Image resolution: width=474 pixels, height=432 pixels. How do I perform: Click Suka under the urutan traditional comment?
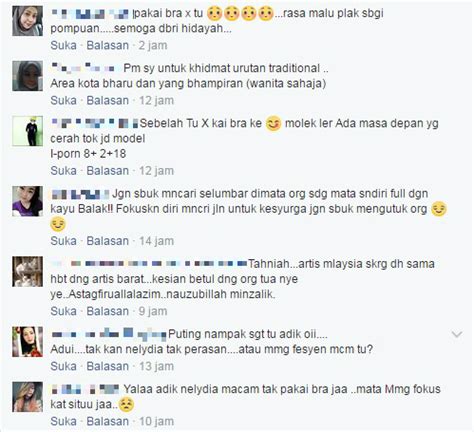point(63,100)
